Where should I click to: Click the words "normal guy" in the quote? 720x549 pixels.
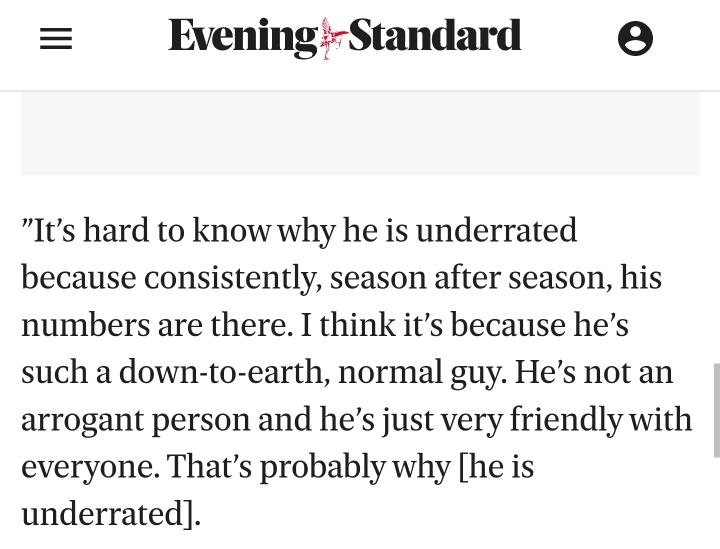[x=422, y=373]
